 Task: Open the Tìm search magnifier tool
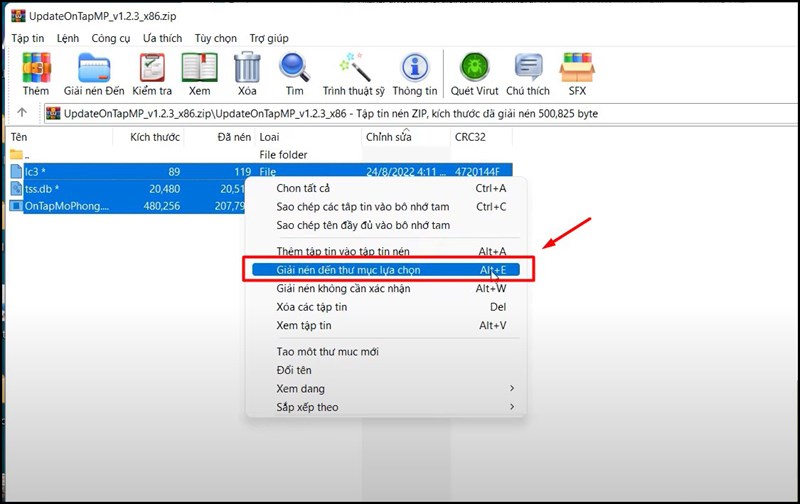click(x=294, y=74)
